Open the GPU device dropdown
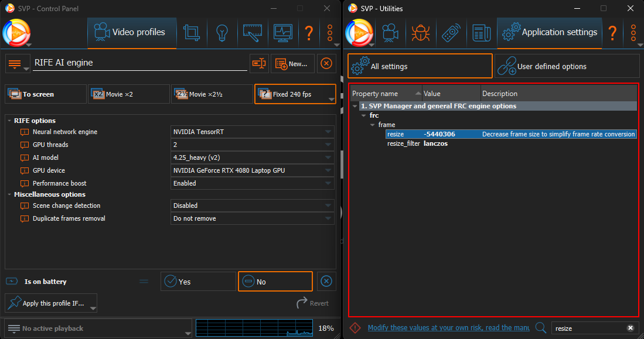Image resolution: width=644 pixels, height=339 pixels. tap(252, 170)
